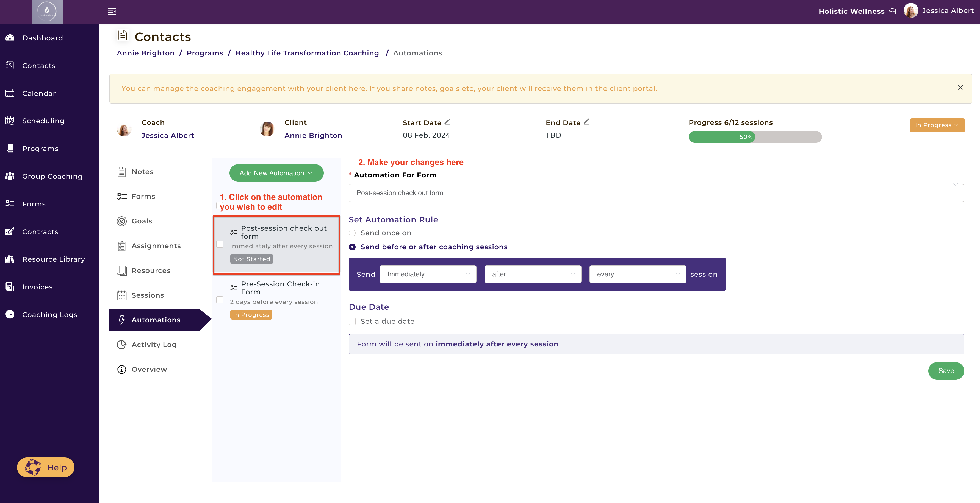This screenshot has width=980, height=503.
Task: Click the client Annie Brighton avatar photo
Action: pyautogui.click(x=267, y=129)
